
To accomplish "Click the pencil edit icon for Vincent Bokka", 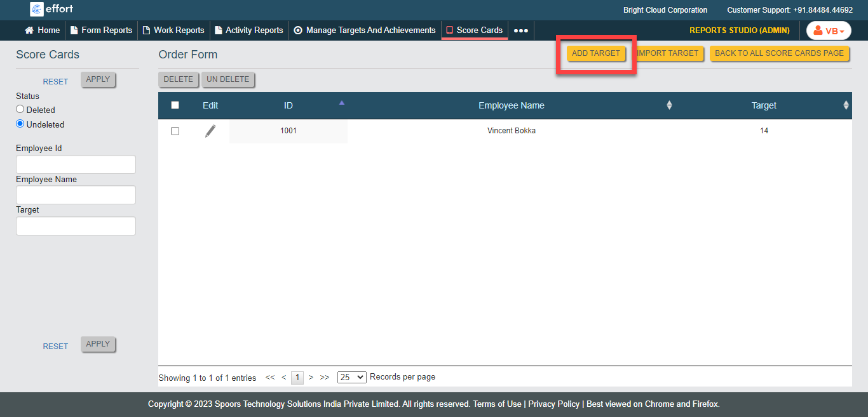I will pyautogui.click(x=210, y=131).
